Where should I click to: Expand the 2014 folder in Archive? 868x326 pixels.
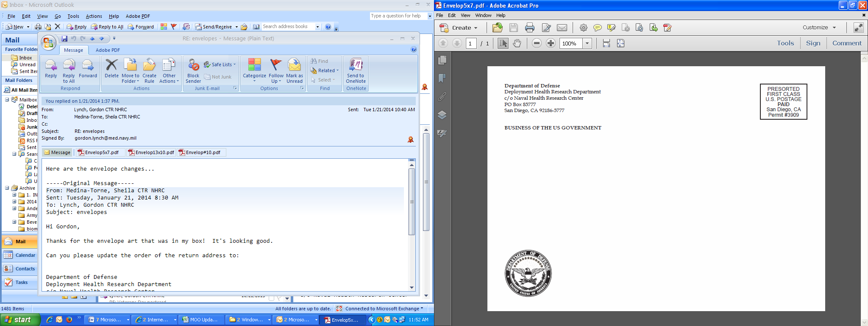click(14, 202)
